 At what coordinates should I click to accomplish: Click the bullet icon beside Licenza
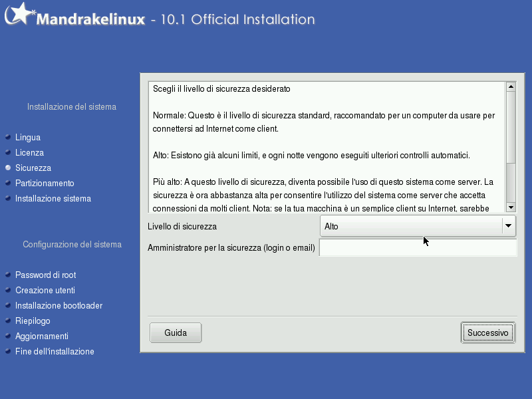[8, 153]
